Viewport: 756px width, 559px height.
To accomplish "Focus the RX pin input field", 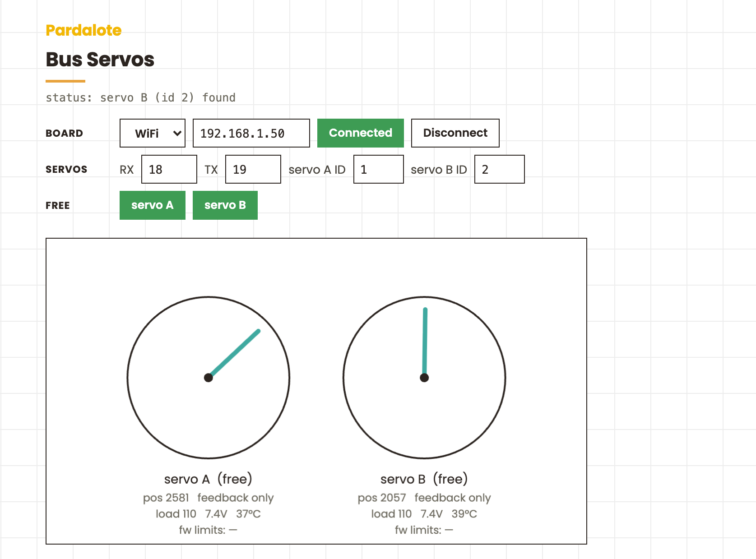I will coord(169,169).
